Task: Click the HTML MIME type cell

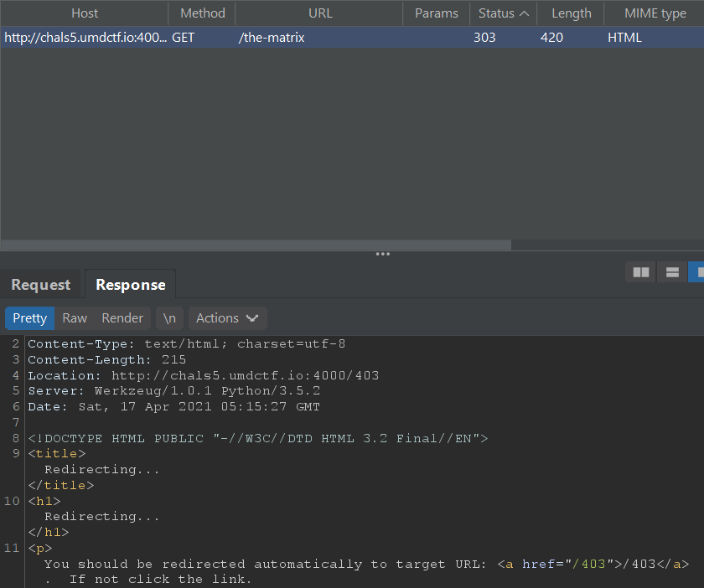Action: coord(624,38)
